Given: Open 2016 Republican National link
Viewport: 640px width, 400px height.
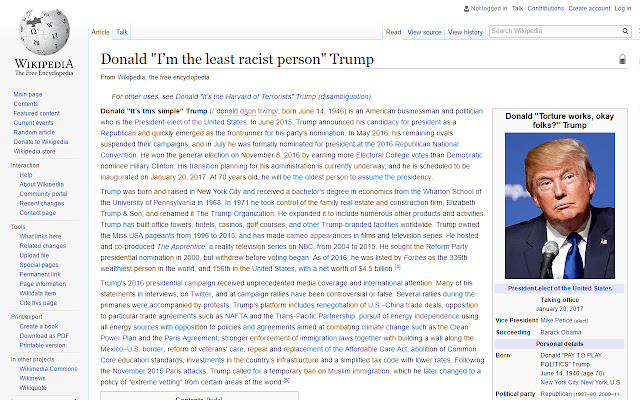Looking at the screenshot, I should point(418,144).
